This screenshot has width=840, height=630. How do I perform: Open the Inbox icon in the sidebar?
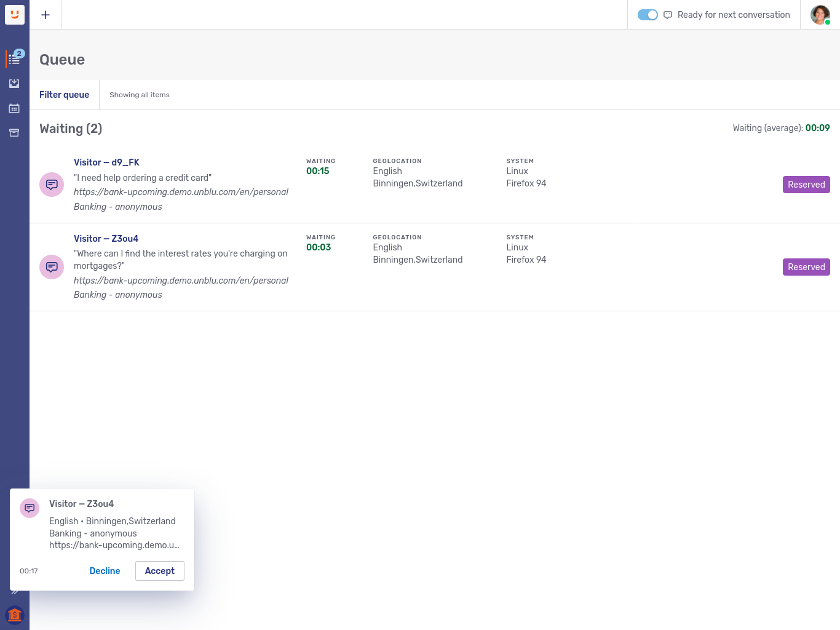coord(14,84)
